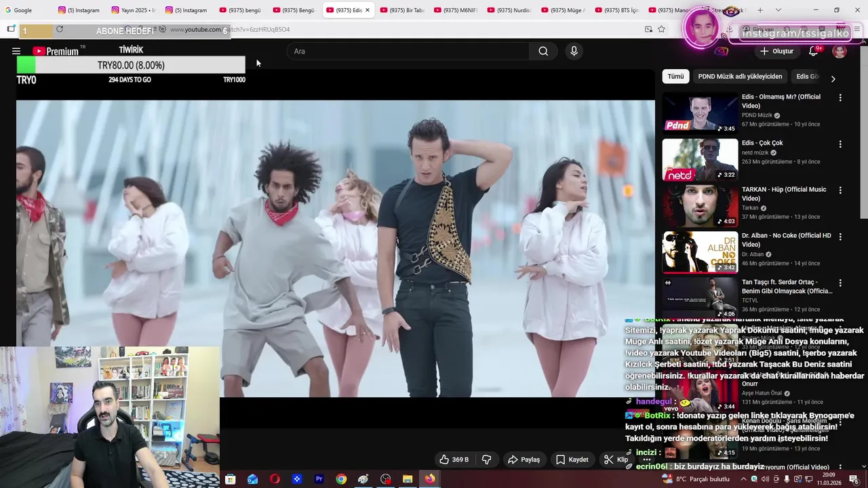Screen dimensions: 868x488
Task: Click the Edis Çok Çok thumbnail
Action: tap(700, 159)
